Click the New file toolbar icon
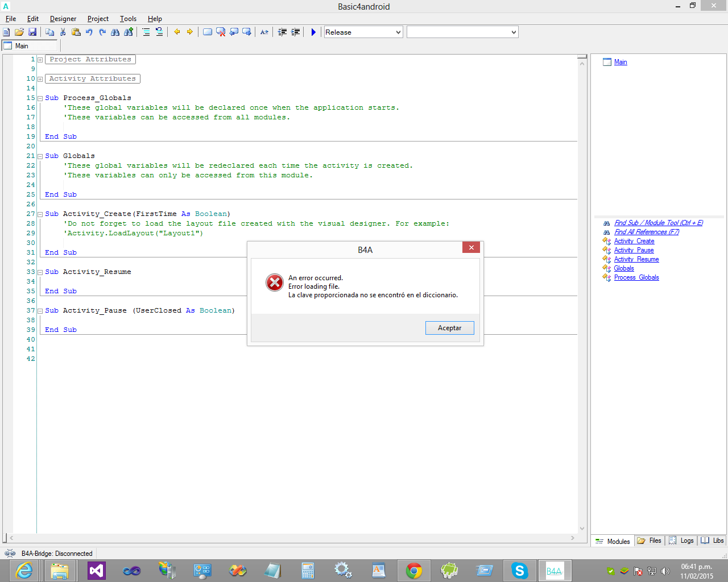 (6, 32)
